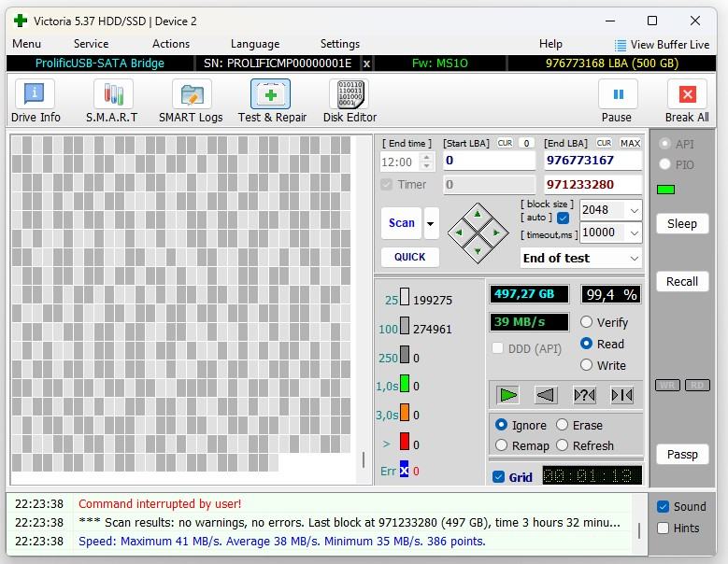Click the QUICK scan button

pyautogui.click(x=409, y=257)
